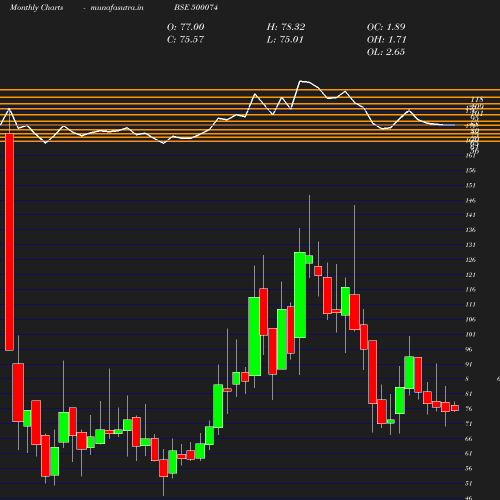
Task: Click the 116 price axis label
Action: pos(470,289)
